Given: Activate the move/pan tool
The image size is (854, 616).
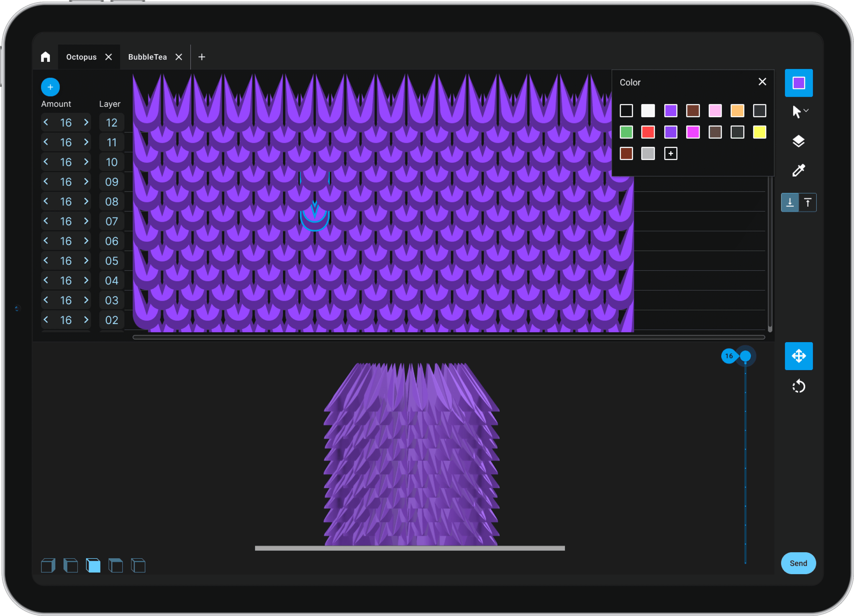Looking at the screenshot, I should coord(798,356).
